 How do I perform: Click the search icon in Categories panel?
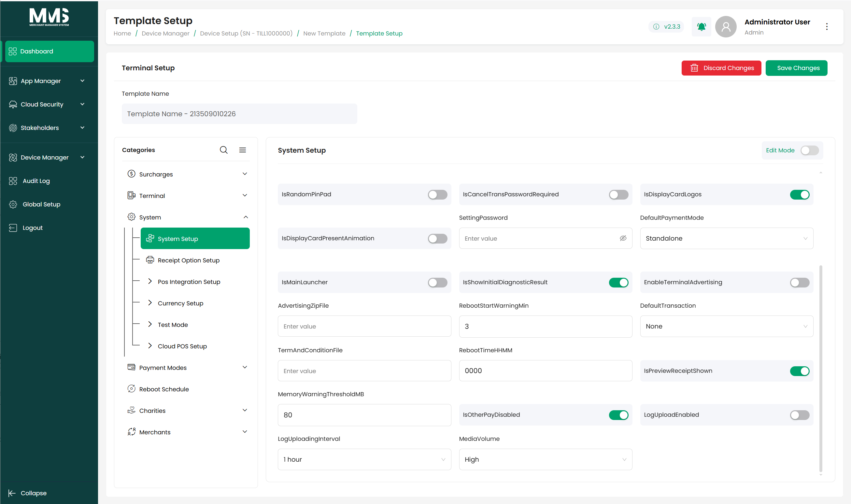tap(223, 150)
